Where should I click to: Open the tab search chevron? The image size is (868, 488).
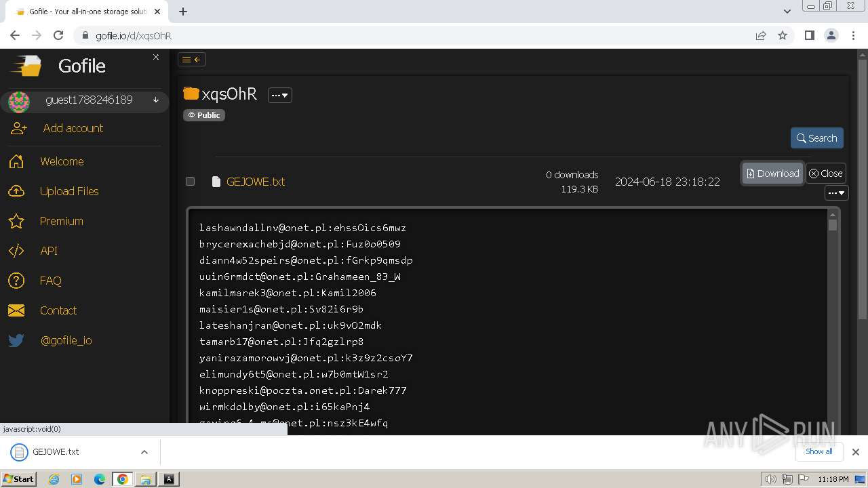tap(787, 12)
